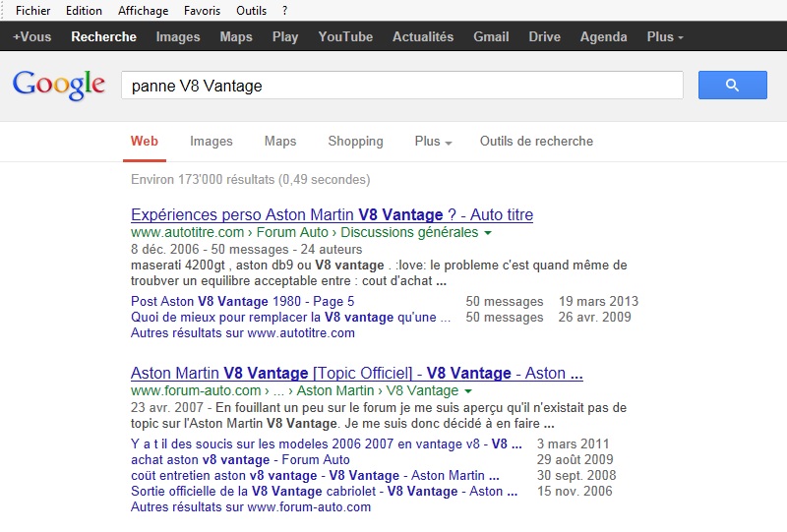Click the search field containing 'panne V8 Vantage'
The image size is (787, 532).
click(x=402, y=86)
